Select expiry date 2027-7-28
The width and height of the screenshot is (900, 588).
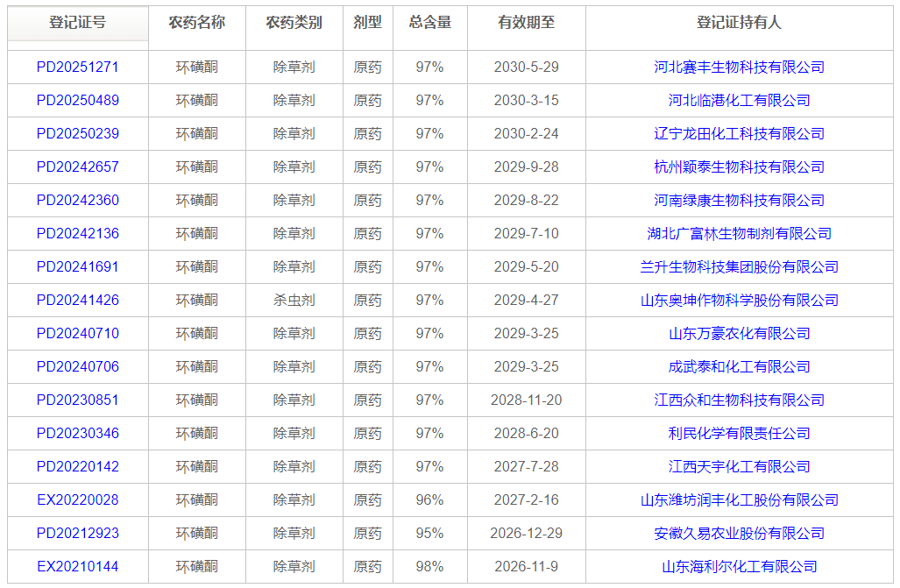527,467
